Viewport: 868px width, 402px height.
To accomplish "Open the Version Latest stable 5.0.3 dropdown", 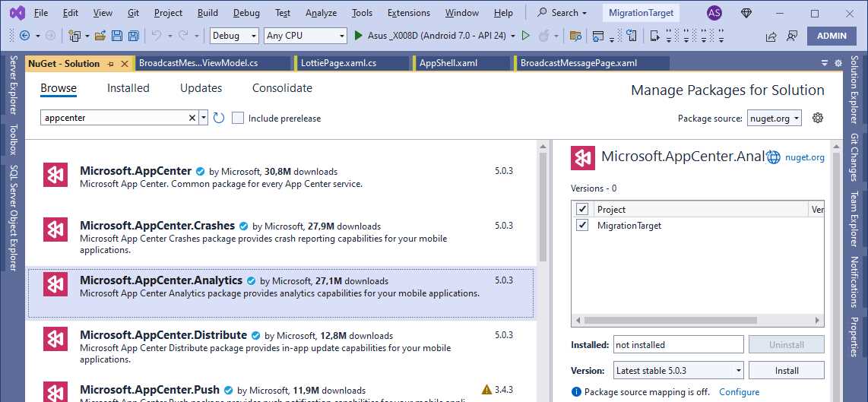I will pos(679,370).
